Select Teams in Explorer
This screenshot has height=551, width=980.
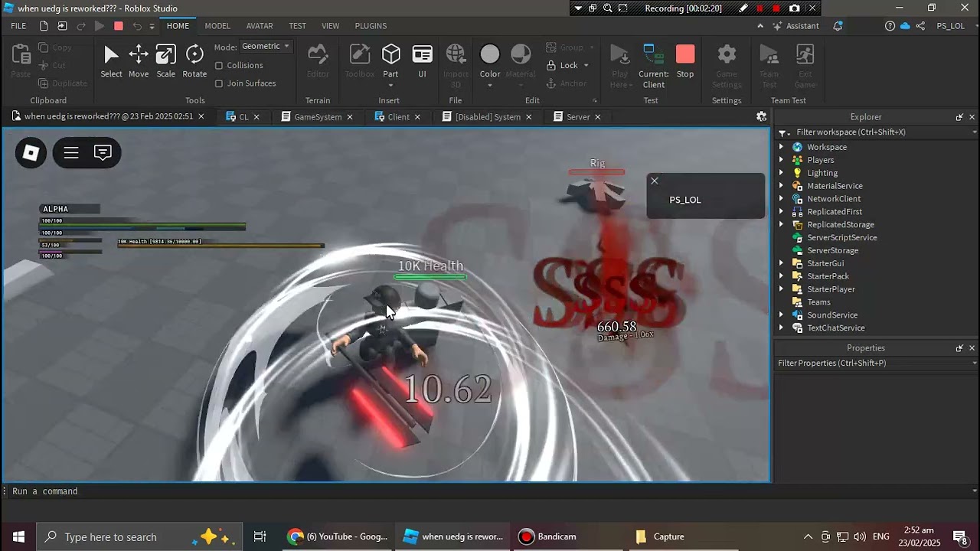pyautogui.click(x=818, y=302)
